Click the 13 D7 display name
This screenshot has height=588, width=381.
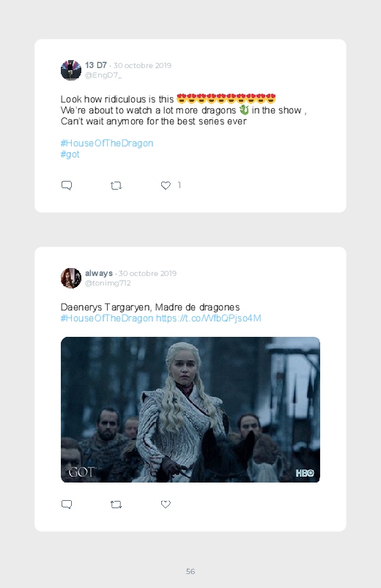(96, 65)
